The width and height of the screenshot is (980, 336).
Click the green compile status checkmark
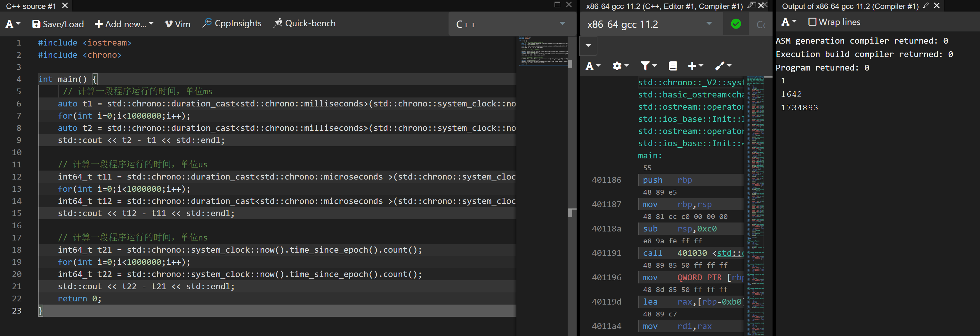[736, 24]
